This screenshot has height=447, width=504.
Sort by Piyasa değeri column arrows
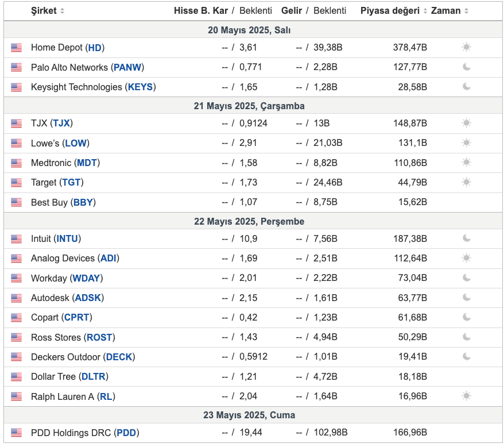425,11
